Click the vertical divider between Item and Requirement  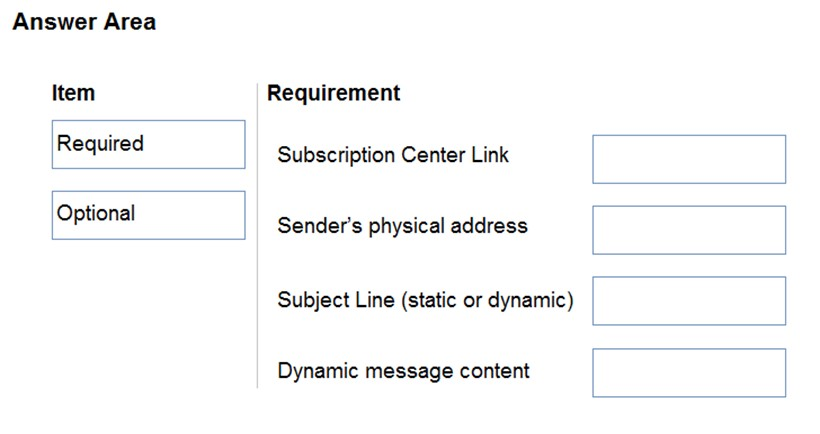[x=257, y=235]
